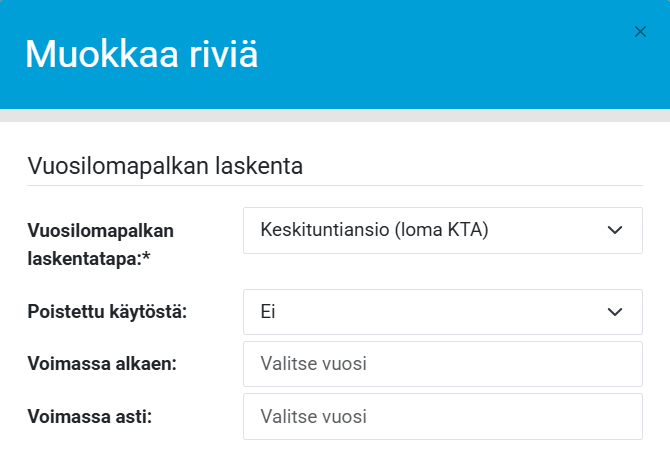Image resolution: width=670 pixels, height=449 pixels.
Task: Click the Voimassa alkaen label
Action: pos(102,364)
